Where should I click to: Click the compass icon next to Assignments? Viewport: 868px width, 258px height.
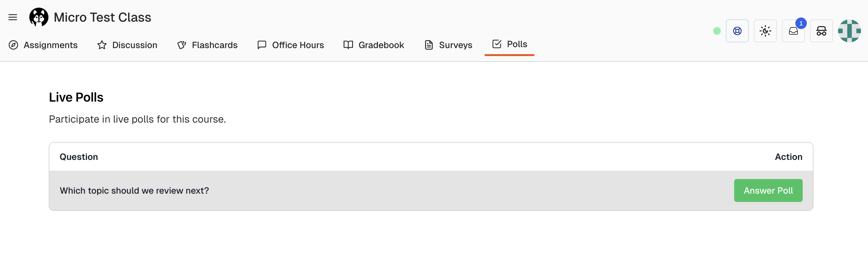[14, 45]
